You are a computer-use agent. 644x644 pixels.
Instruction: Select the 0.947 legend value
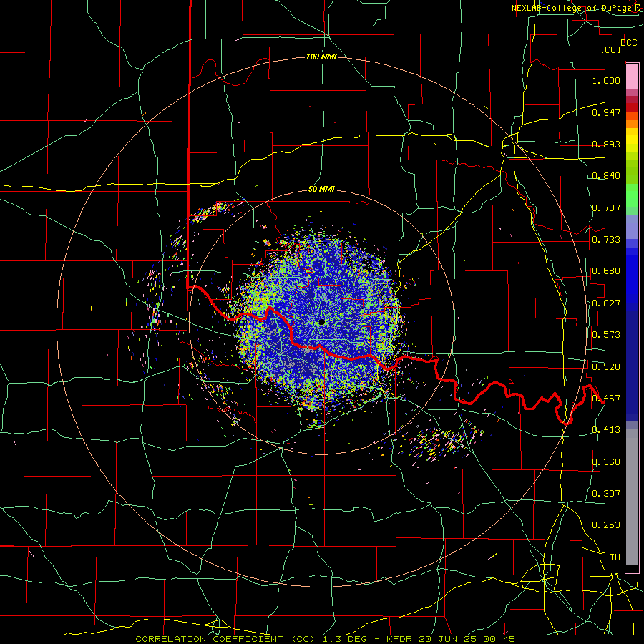(x=606, y=112)
